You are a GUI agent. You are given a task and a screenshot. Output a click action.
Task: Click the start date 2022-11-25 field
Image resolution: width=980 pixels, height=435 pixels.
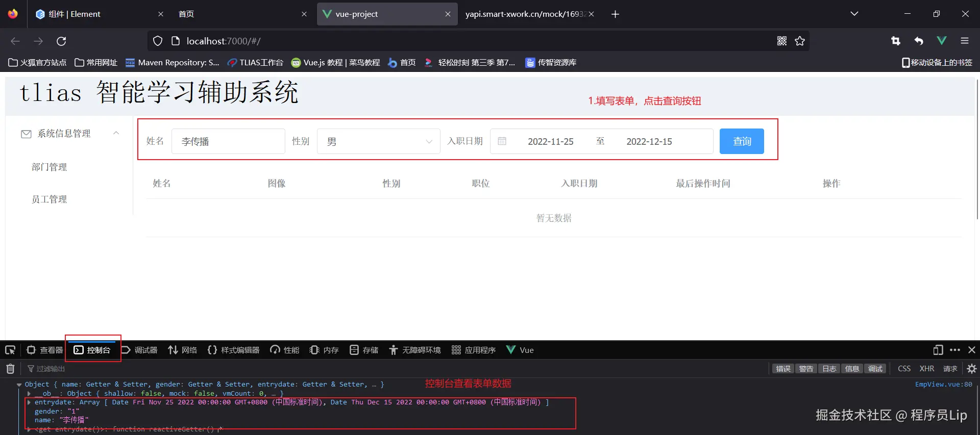(x=551, y=141)
